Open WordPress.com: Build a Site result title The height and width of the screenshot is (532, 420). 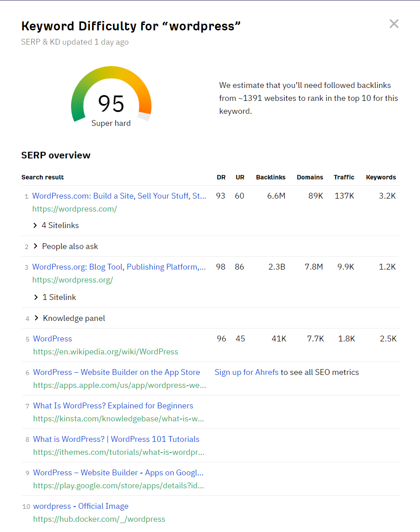(x=119, y=196)
